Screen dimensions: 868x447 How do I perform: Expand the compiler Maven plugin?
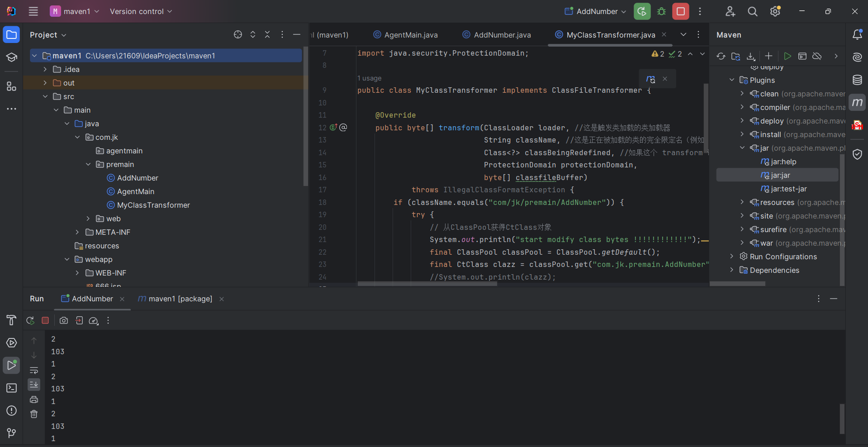[742, 107]
